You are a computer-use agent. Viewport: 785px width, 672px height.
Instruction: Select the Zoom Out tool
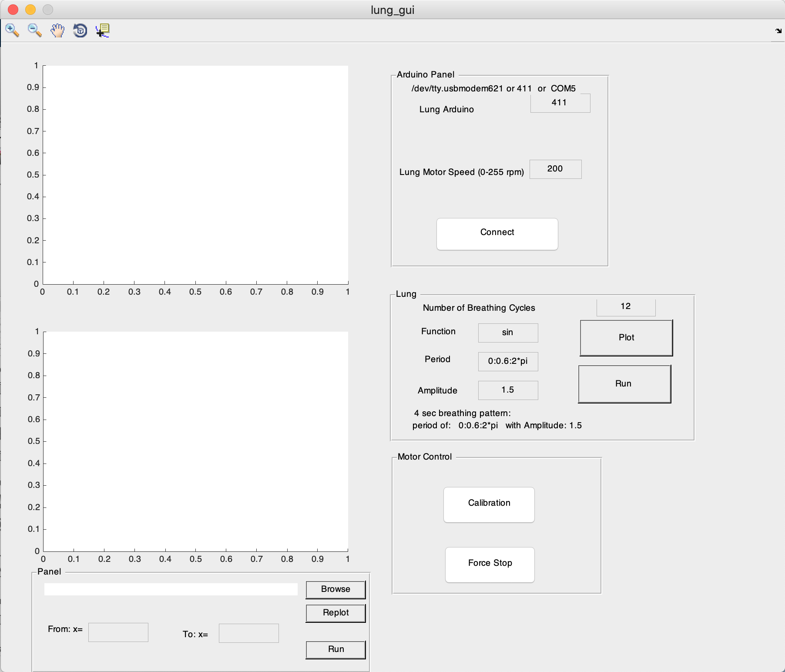[x=35, y=30]
